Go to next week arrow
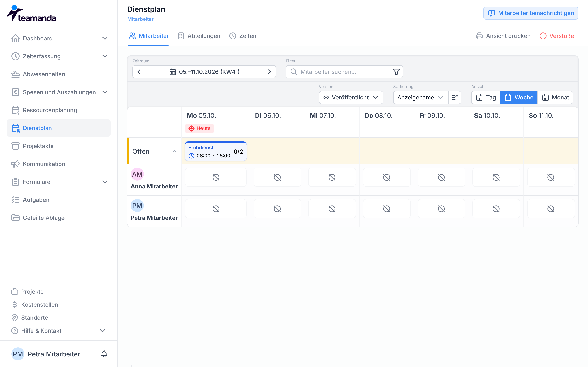This screenshot has width=588, height=367. coord(269,72)
